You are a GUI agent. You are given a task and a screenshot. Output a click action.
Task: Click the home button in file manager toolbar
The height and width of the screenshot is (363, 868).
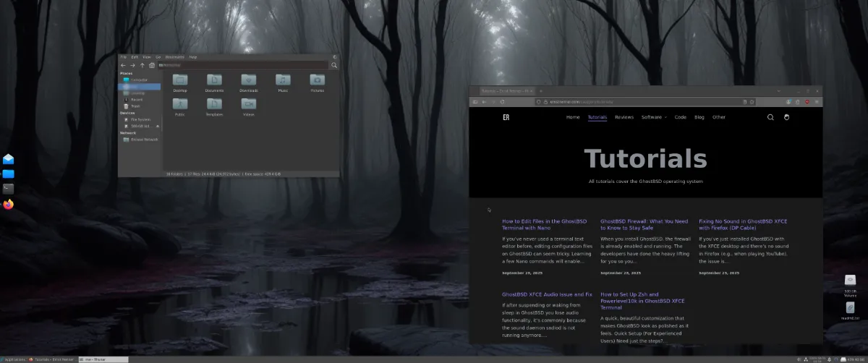[152, 65]
